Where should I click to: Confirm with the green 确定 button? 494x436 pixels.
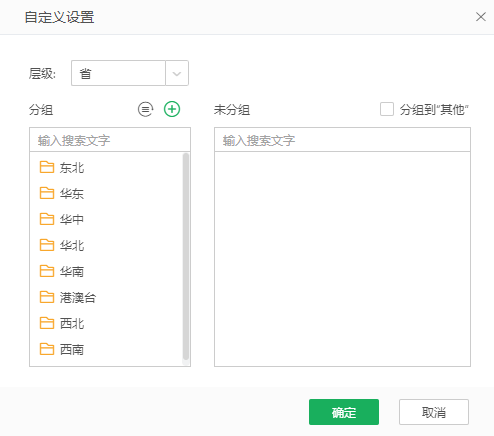click(x=344, y=412)
